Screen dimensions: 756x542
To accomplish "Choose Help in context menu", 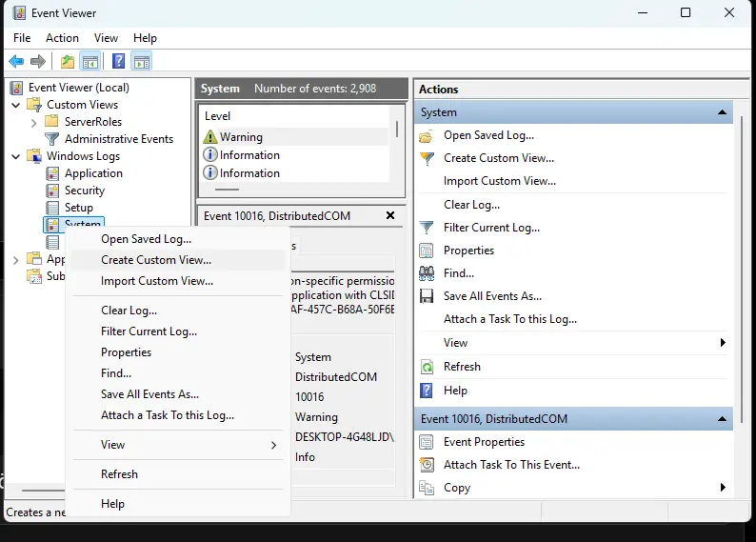I will pyautogui.click(x=178, y=504).
